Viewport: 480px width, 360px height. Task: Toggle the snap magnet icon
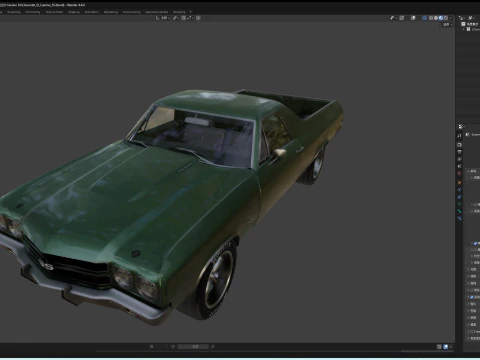click(x=184, y=18)
